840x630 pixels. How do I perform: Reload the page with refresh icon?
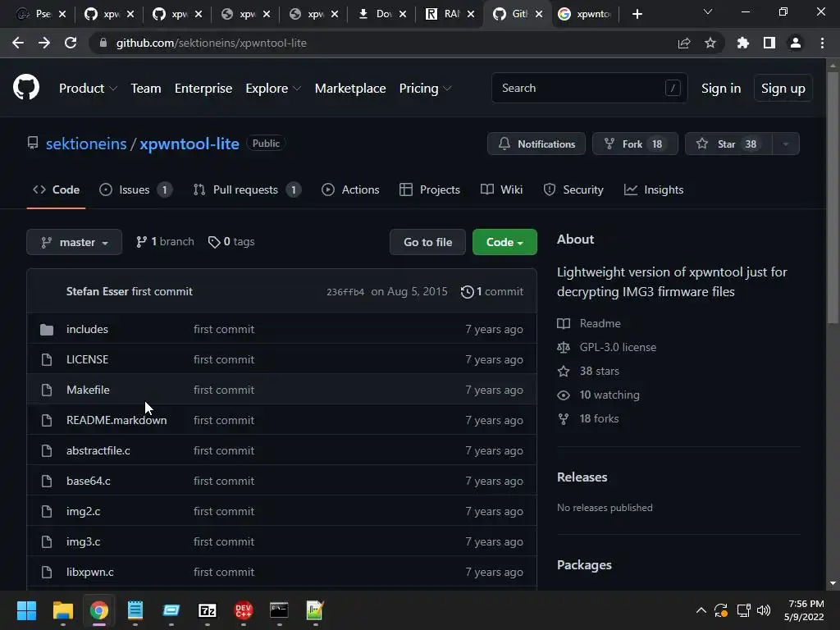[71, 43]
